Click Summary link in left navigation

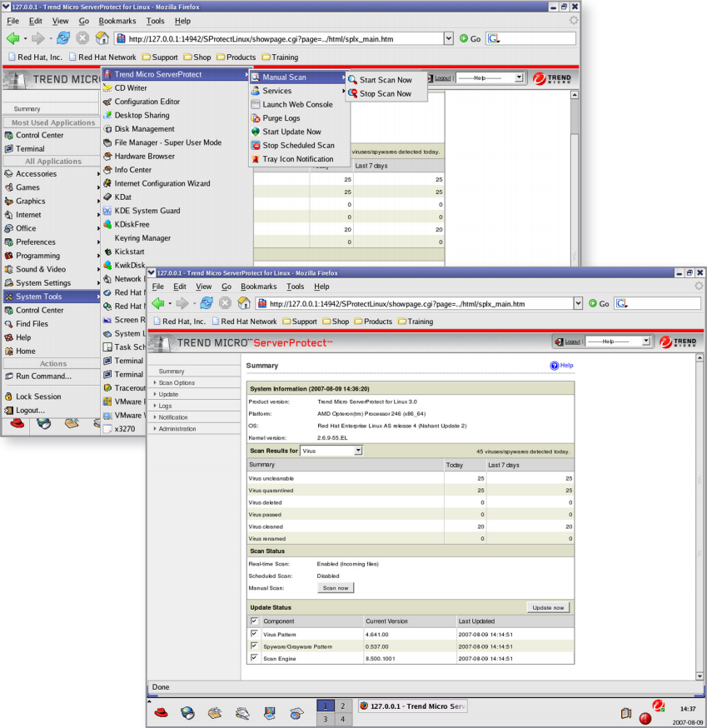[x=172, y=371]
